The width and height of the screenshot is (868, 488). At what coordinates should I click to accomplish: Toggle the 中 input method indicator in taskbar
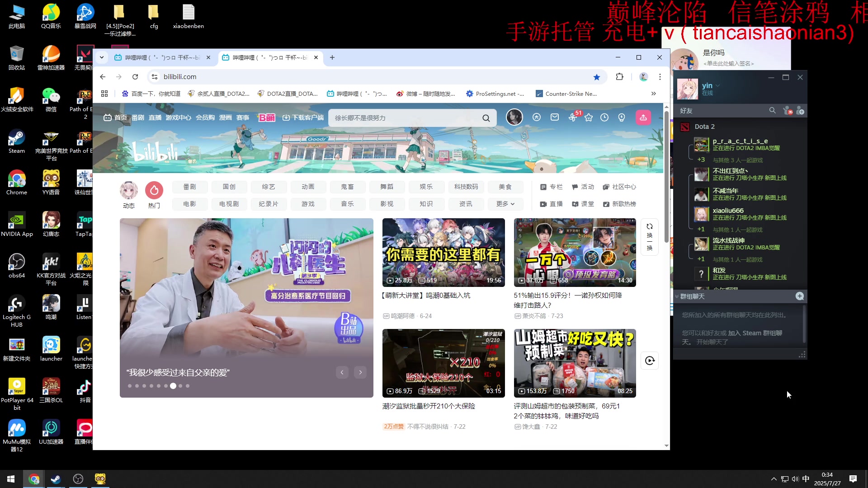coord(806,479)
